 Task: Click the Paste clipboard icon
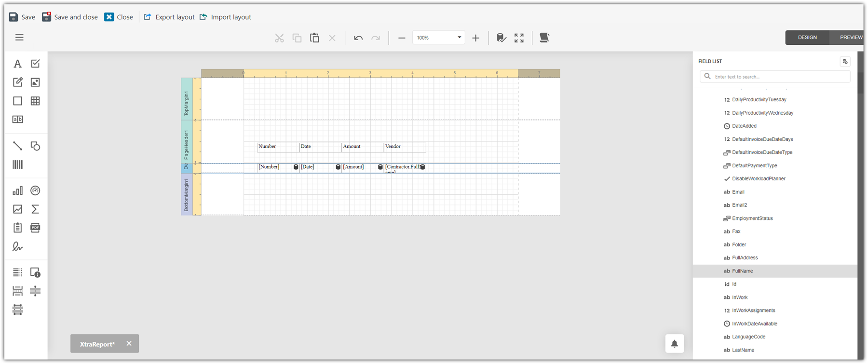314,38
